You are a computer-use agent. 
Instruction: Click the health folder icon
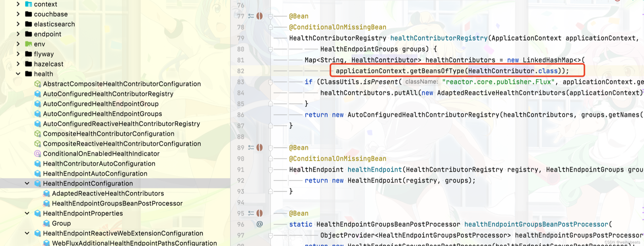coord(29,74)
